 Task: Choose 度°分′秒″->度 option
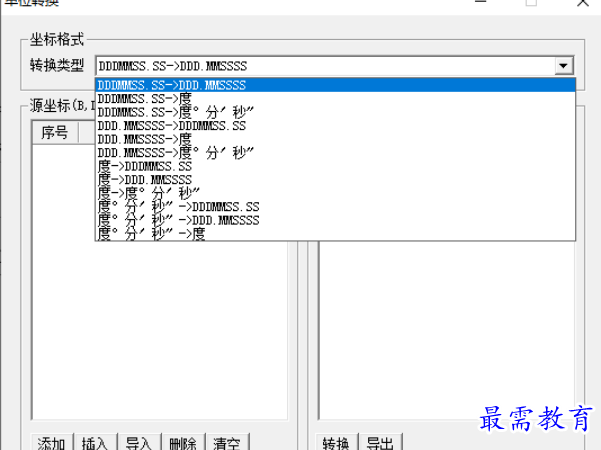335,233
